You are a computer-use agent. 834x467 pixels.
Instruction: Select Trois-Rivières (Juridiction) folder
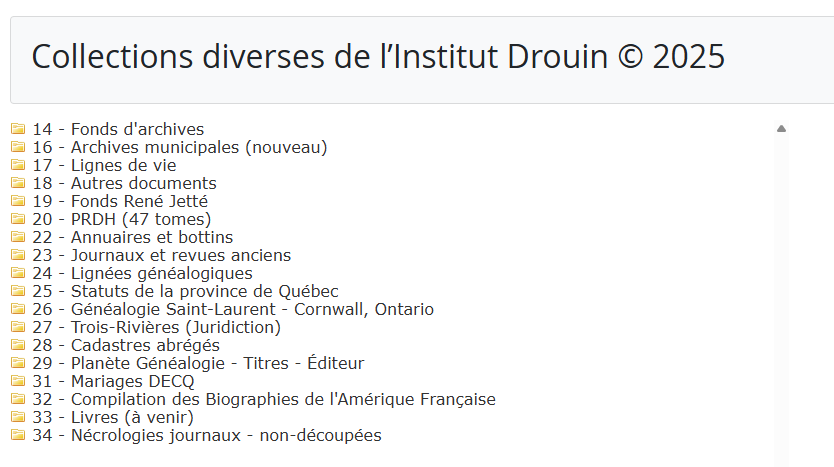pyautogui.click(x=156, y=327)
